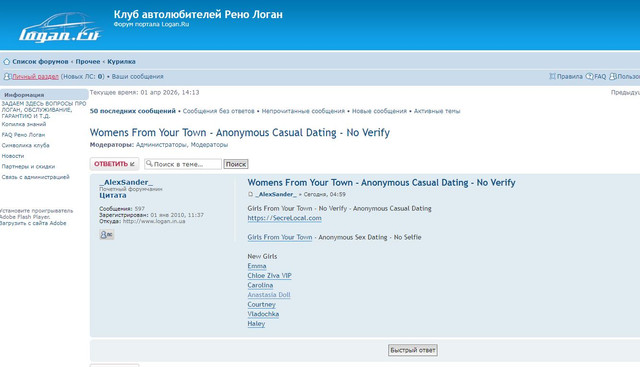This screenshot has width=640, height=367.
Task: Open Anastasia Doll link
Action: 269,295
